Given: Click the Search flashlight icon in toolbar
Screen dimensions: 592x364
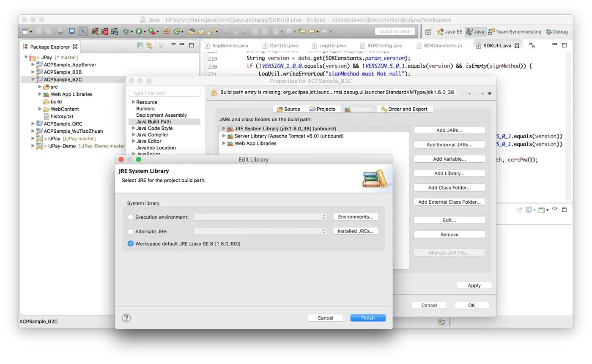Looking at the screenshot, I should pos(210,31).
